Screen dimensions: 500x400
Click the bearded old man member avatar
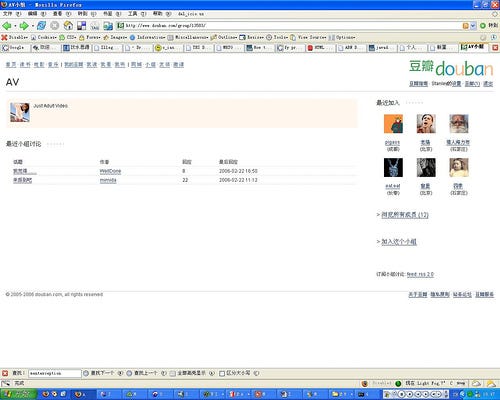click(x=459, y=124)
